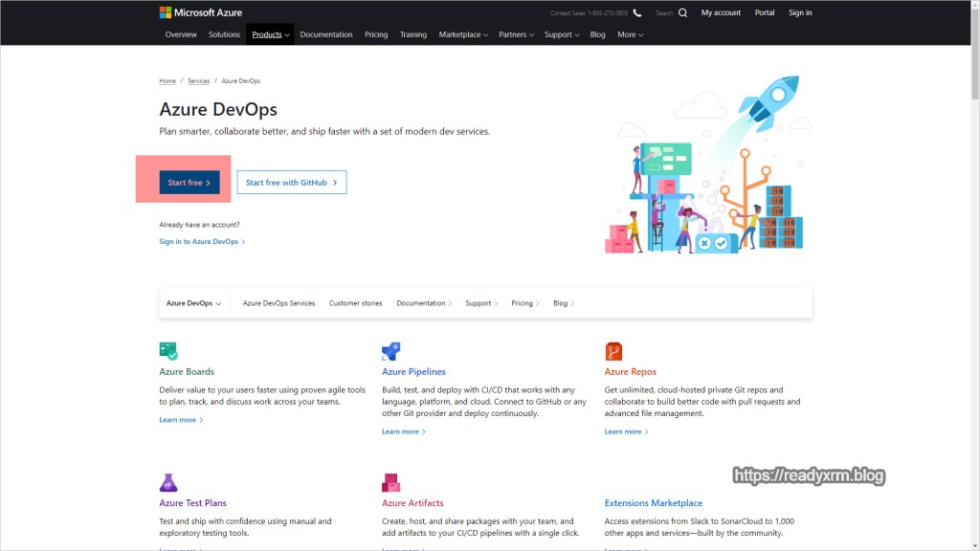Go to the Services breadcrumb link
Screen dimensions: 980x551
point(198,81)
